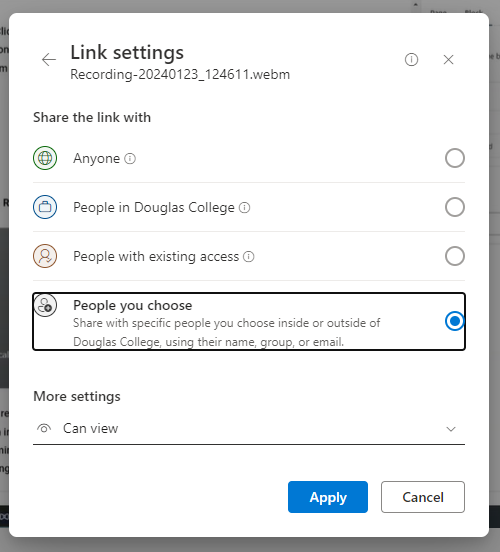The width and height of the screenshot is (500, 552).
Task: Apply the link settings
Action: [x=328, y=497]
